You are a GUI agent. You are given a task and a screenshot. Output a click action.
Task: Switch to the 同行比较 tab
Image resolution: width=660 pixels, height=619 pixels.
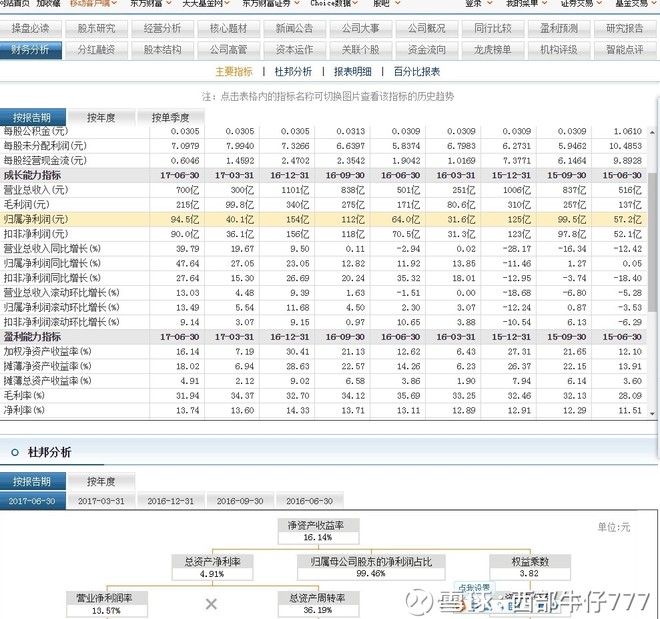[x=493, y=29]
